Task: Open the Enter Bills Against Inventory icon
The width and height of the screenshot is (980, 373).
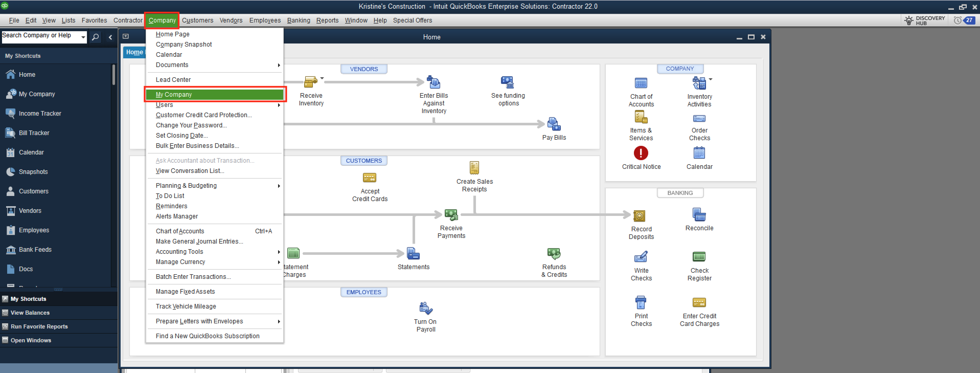Action: tap(433, 82)
